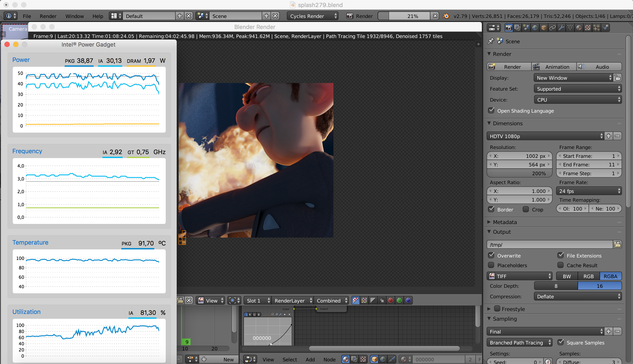This screenshot has height=364, width=633.
Task: Open the Material properties tab (sphere icon)
Action: tap(579, 27)
